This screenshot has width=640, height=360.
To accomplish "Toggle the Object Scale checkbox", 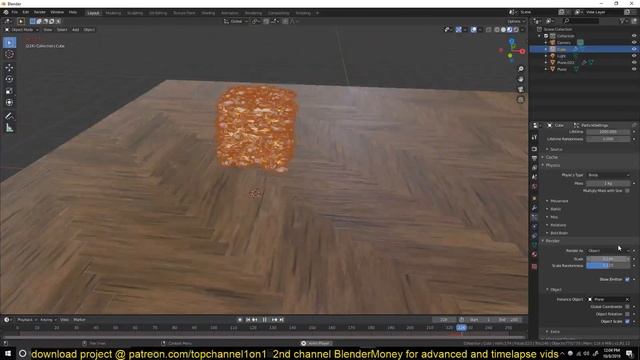I will [627, 321].
